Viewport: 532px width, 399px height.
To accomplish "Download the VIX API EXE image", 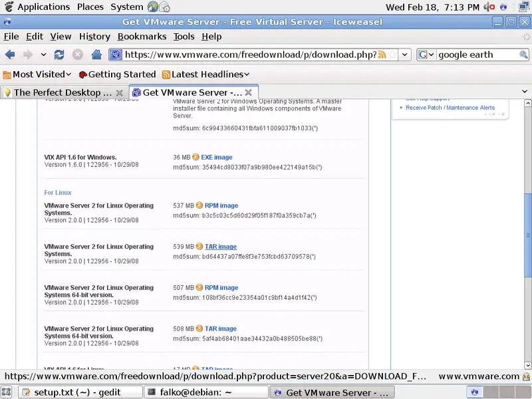I will (217, 157).
